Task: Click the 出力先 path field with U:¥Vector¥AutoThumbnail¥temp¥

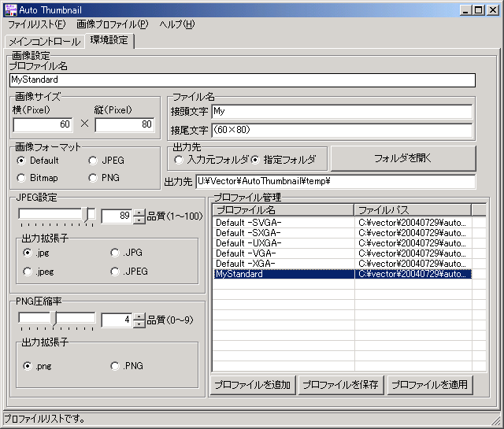Action: pos(335,182)
